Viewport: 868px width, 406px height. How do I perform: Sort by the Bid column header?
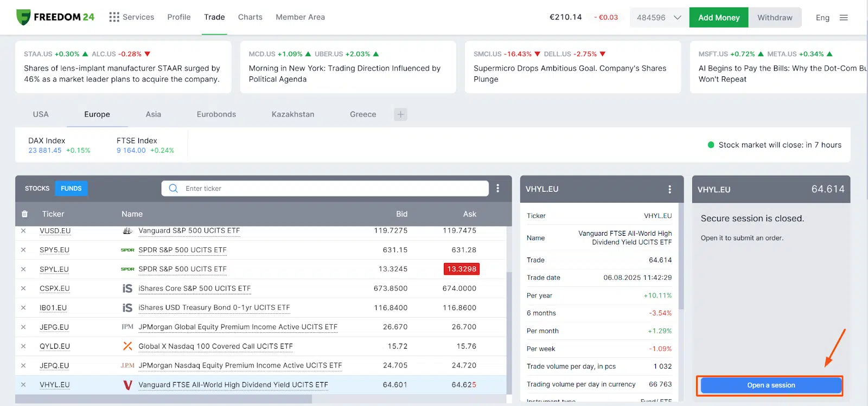click(401, 214)
